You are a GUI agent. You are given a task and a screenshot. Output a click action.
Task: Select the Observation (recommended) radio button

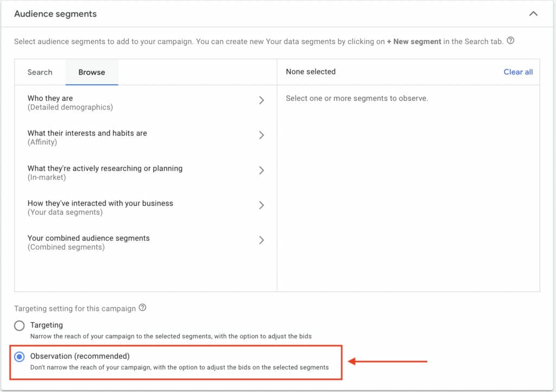(x=20, y=357)
